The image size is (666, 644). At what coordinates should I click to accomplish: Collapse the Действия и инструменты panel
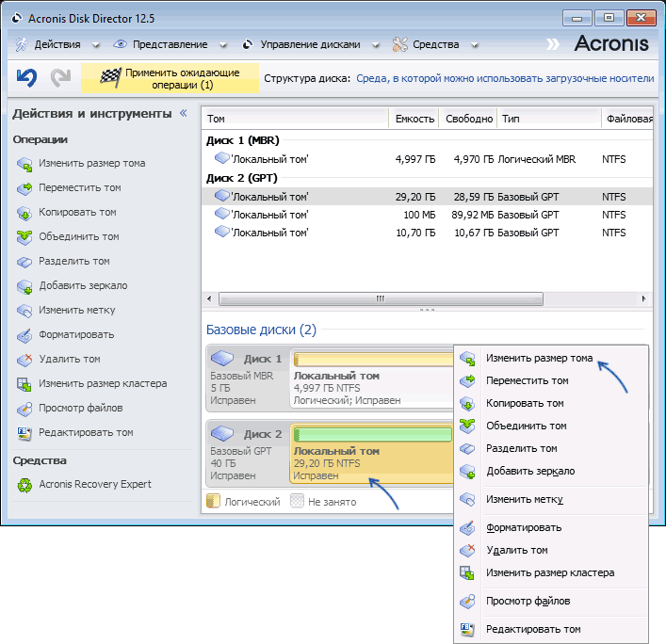[184, 113]
